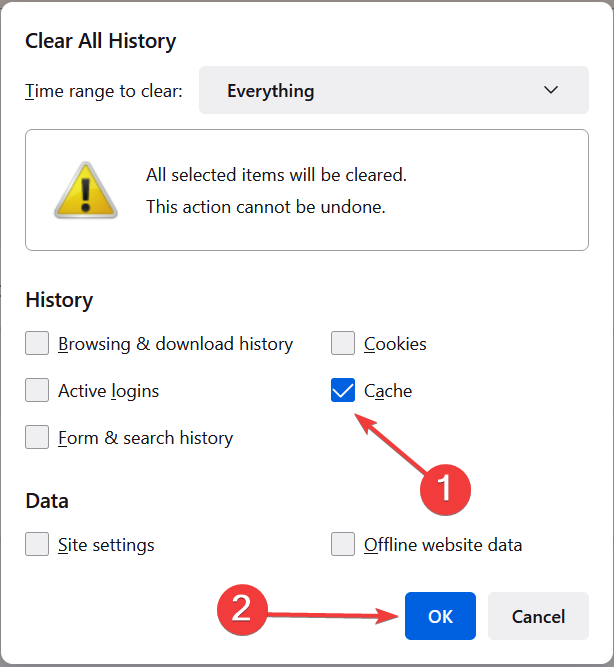The height and width of the screenshot is (667, 614).
Task: Check the Browsing & download history checkbox
Action: (x=37, y=343)
